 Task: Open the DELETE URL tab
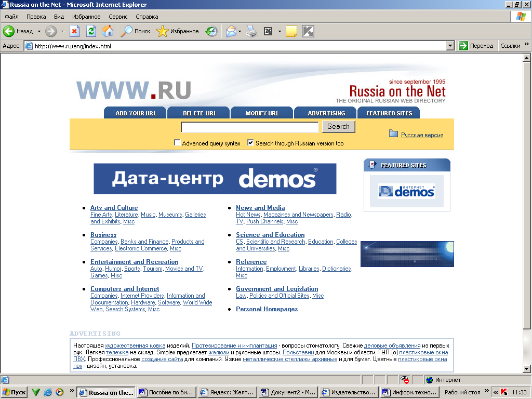click(x=199, y=113)
